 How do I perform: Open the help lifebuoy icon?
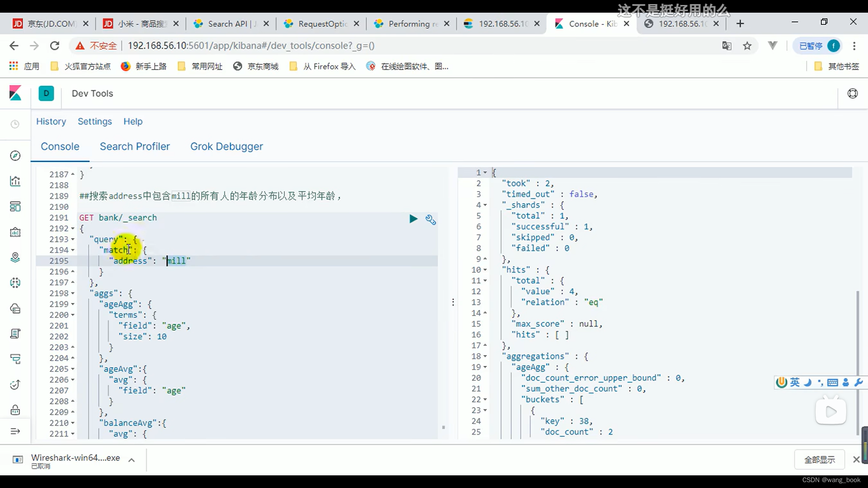point(853,94)
